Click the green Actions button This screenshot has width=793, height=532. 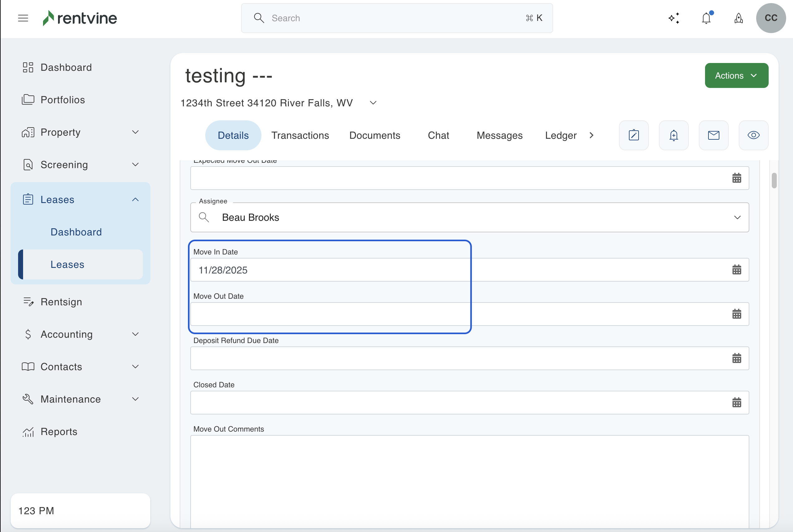[736, 75]
